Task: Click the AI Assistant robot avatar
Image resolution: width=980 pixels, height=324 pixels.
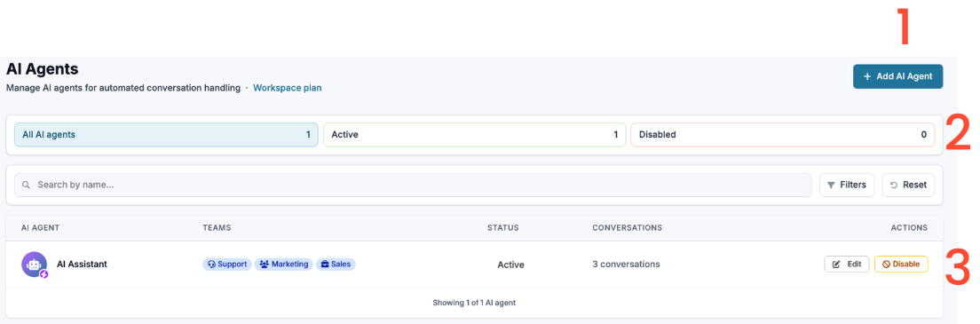Action: (34, 265)
